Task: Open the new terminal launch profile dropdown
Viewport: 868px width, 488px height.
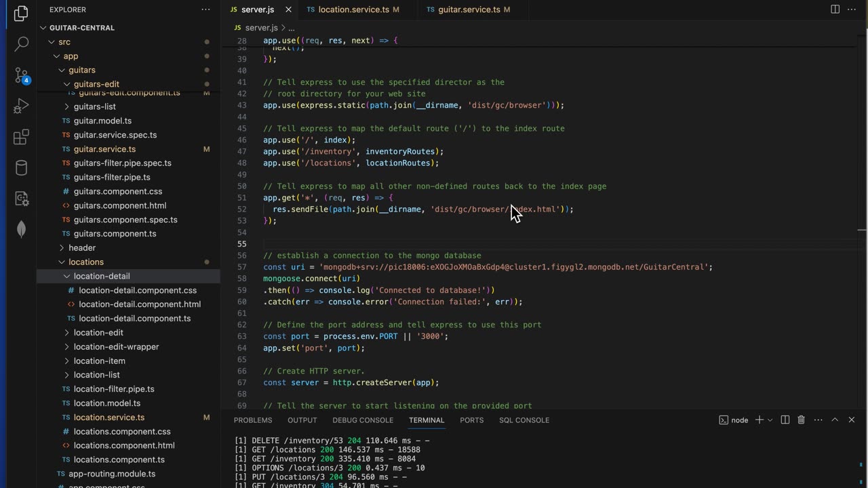Action: click(770, 420)
